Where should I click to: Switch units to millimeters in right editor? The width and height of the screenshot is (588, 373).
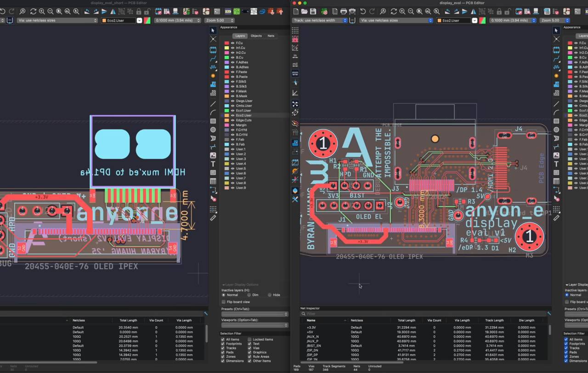coord(295,73)
